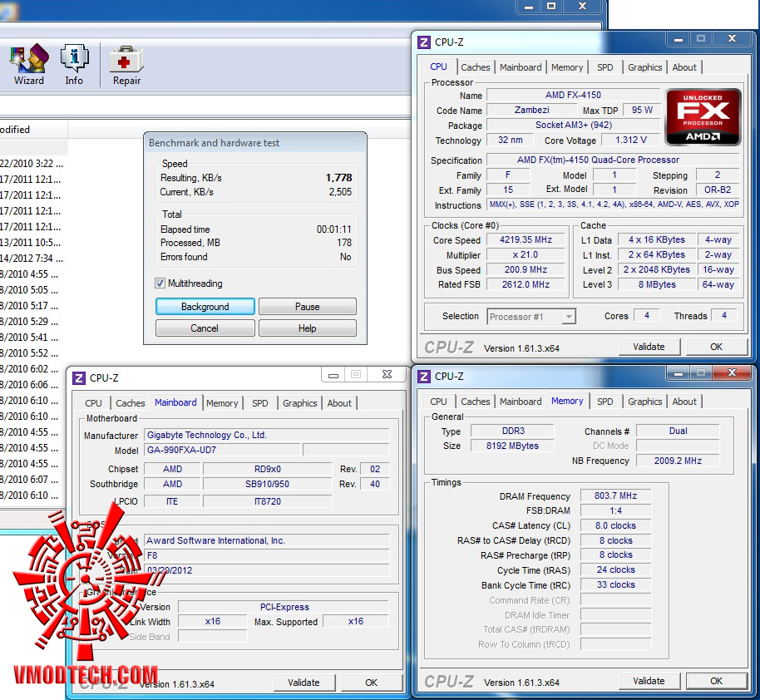Viewport: 760px width, 700px height.
Task: Click the Cycle Time 24 clocks value
Action: coord(615,569)
